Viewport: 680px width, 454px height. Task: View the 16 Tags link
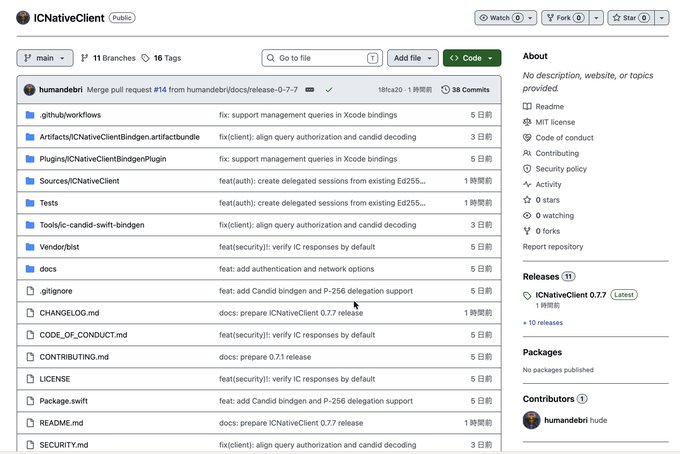coord(161,58)
